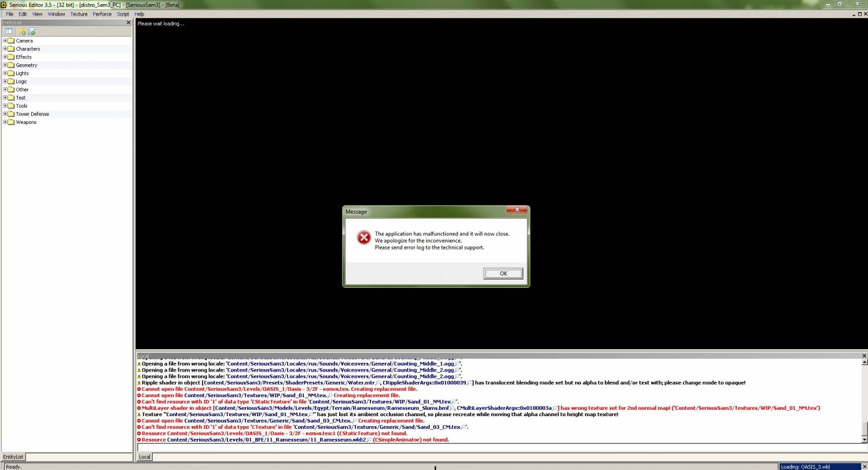Click the sun-shaped new entity icon
The height and width of the screenshot is (470, 868).
(x=21, y=31)
